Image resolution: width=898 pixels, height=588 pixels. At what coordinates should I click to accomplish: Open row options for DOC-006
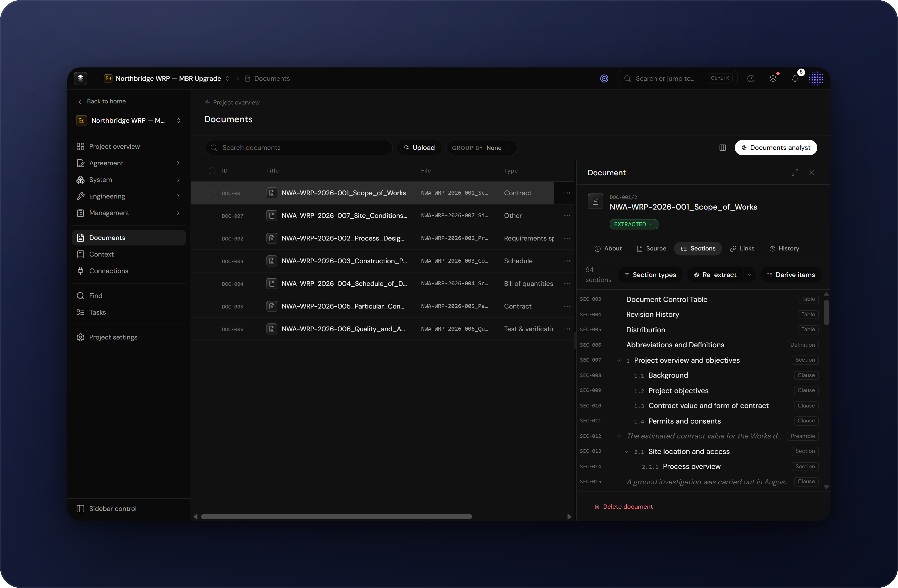(567, 328)
